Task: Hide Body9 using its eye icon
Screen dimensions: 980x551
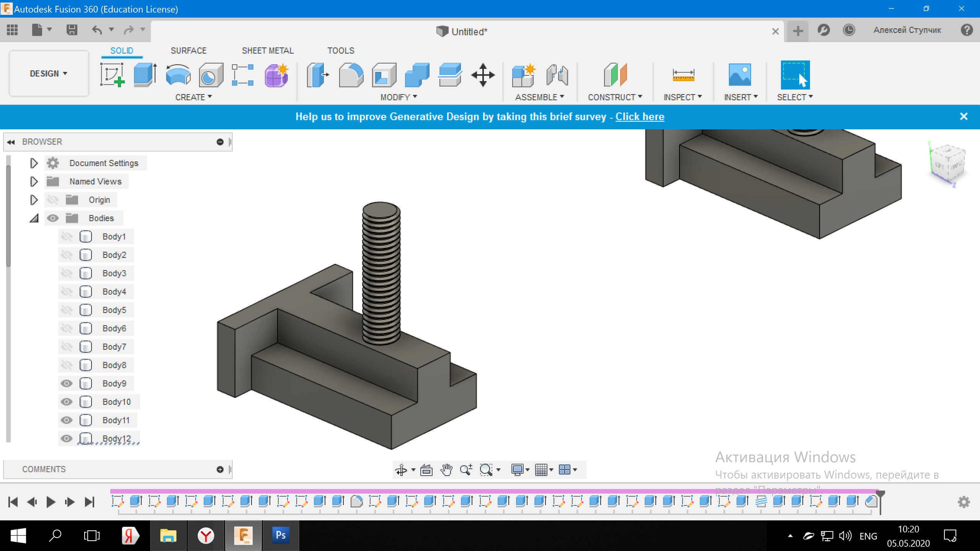Action: pyautogui.click(x=67, y=383)
